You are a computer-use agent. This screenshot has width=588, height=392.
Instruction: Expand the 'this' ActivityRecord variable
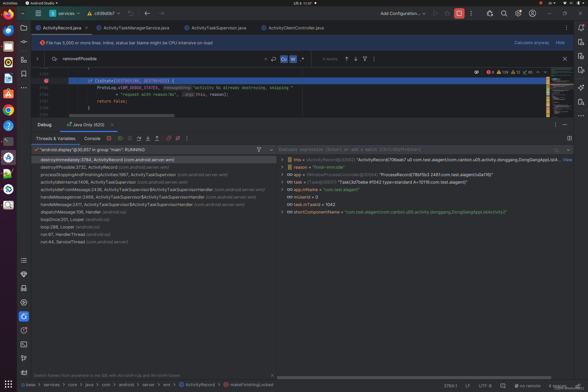[282, 160]
